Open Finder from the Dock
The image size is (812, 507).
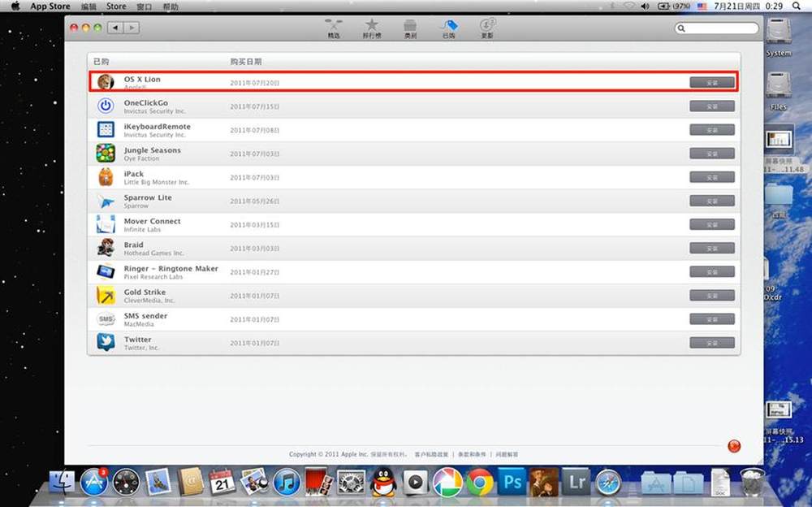[x=62, y=481]
